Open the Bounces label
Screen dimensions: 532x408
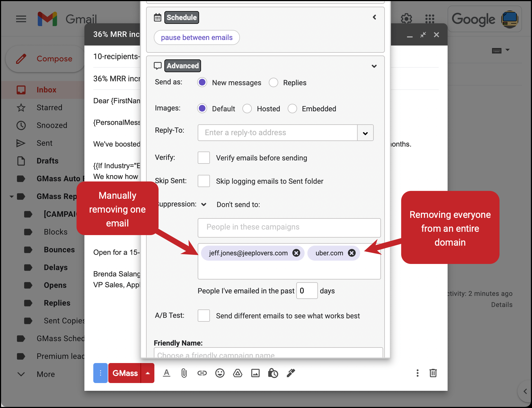click(59, 250)
